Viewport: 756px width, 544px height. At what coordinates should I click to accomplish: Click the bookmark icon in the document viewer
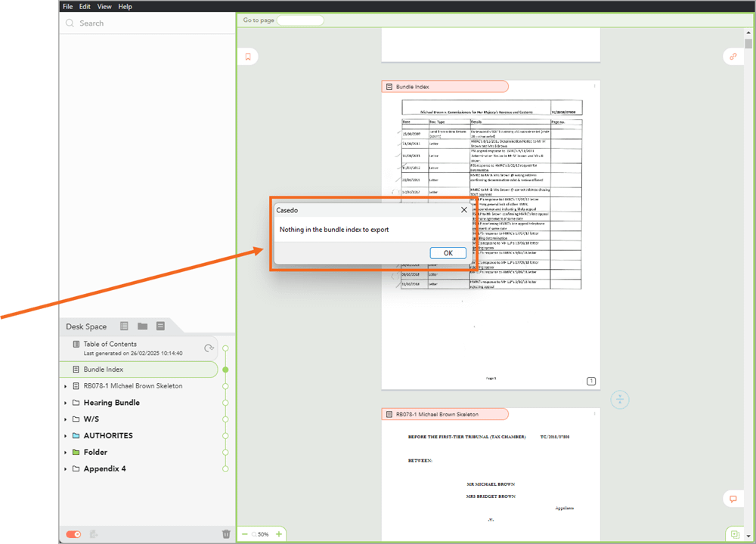(x=247, y=56)
